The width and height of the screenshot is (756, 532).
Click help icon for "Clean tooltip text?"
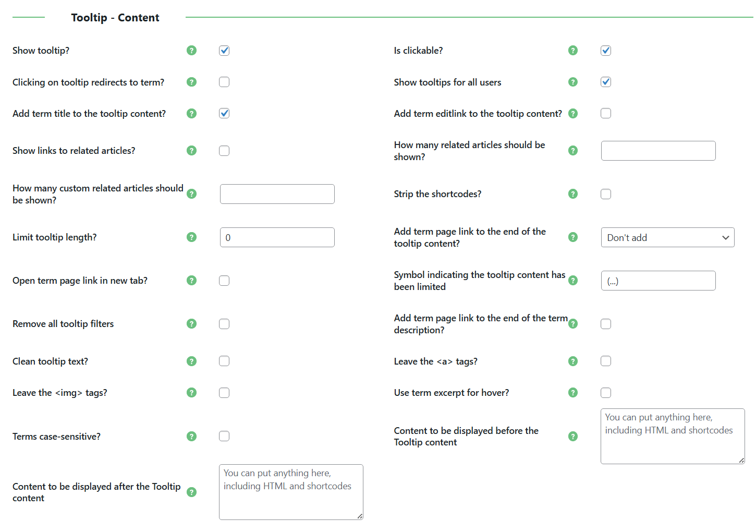pos(191,361)
